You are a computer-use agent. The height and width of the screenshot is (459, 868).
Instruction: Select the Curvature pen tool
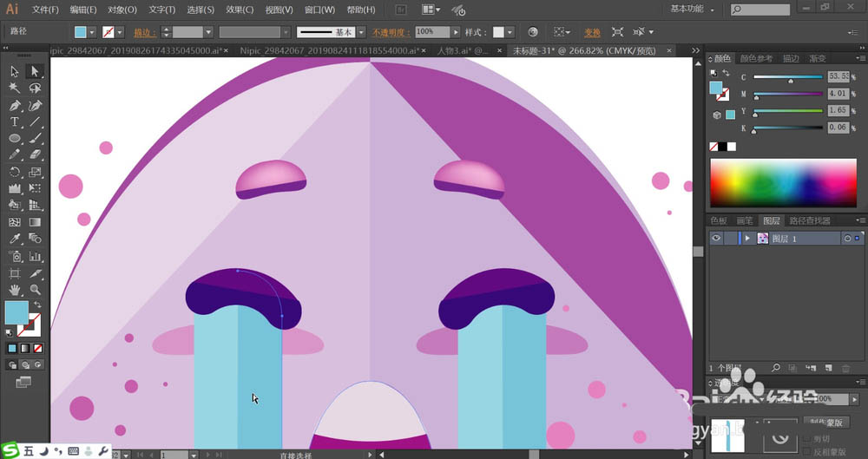pos(35,105)
